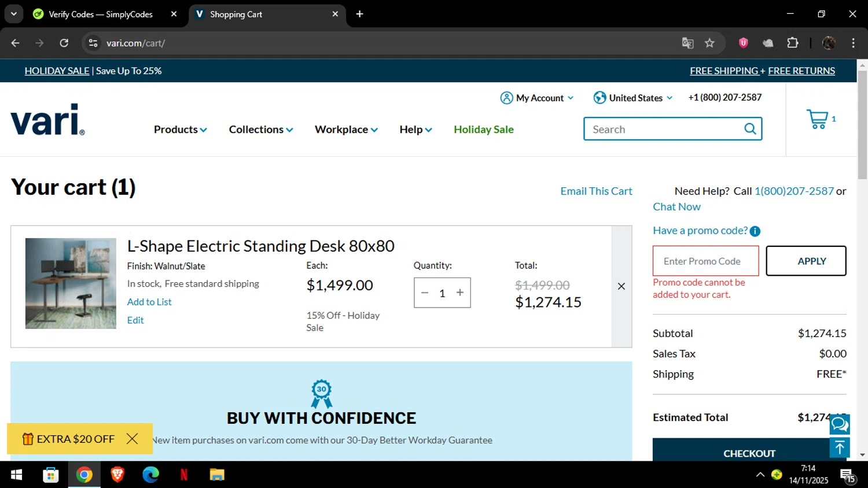Reload the page
868x488 pixels.
pyautogui.click(x=64, y=43)
